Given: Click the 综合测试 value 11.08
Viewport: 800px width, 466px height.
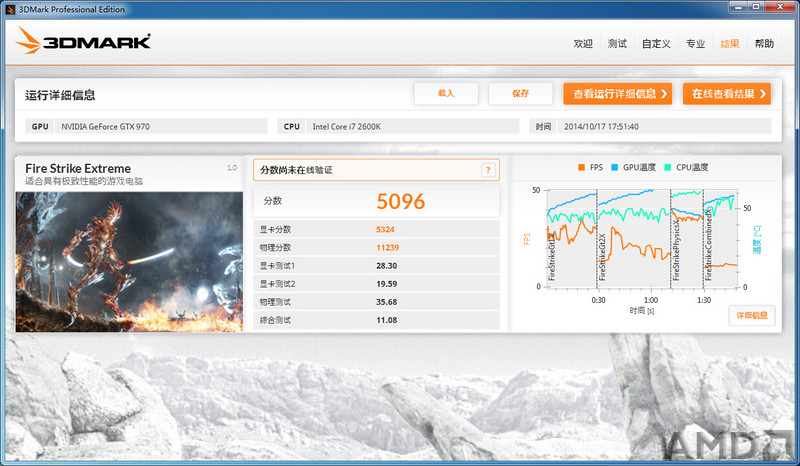Looking at the screenshot, I should [x=387, y=320].
